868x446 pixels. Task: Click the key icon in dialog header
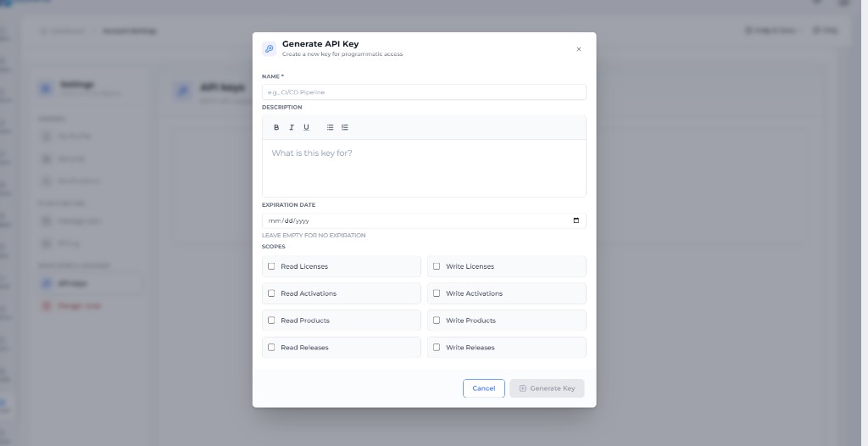(x=269, y=49)
